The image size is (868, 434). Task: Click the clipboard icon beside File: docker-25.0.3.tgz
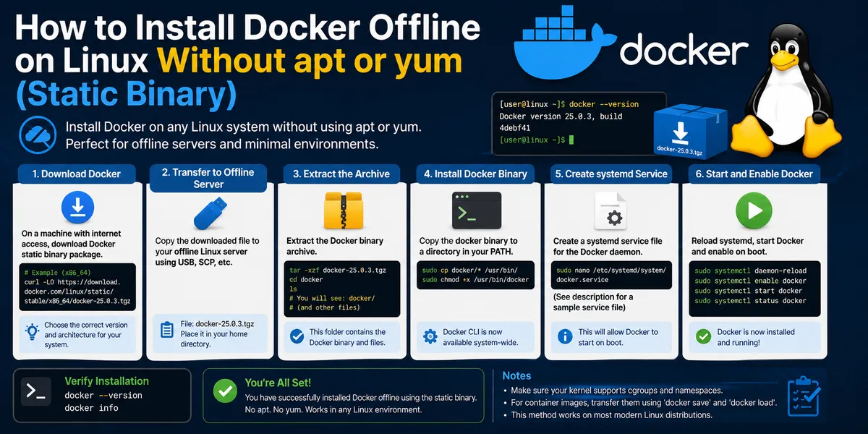click(166, 330)
